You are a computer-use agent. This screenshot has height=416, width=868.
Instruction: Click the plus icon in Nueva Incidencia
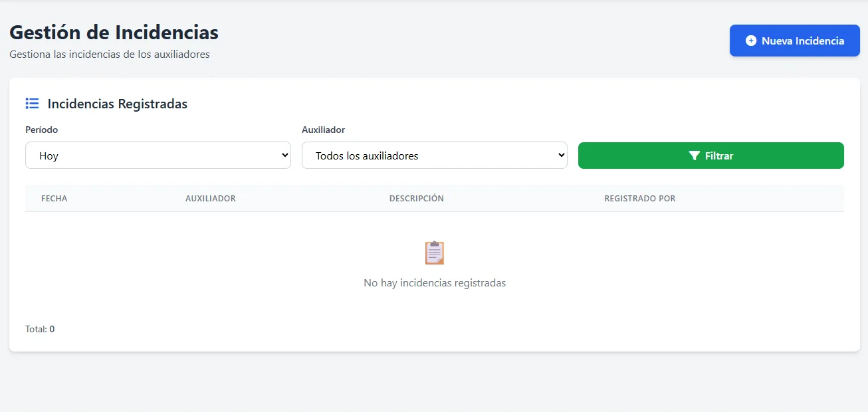coord(751,41)
